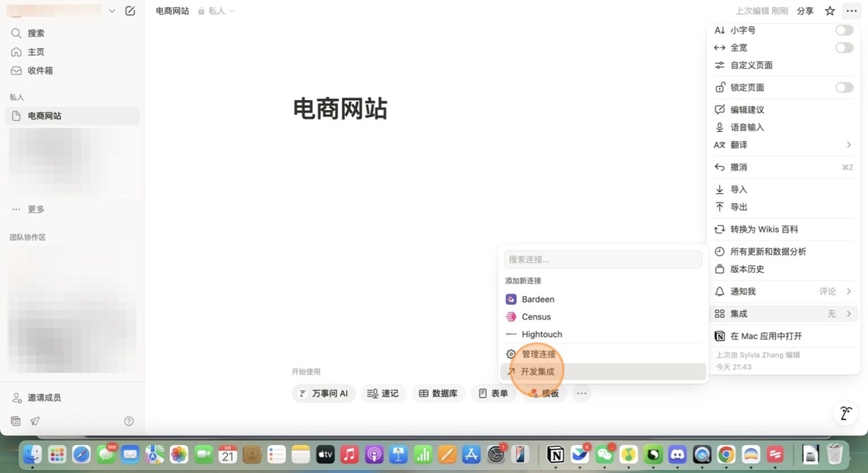The width and height of the screenshot is (868, 473).
Task: Open Discord from the Dock
Action: [x=677, y=454]
